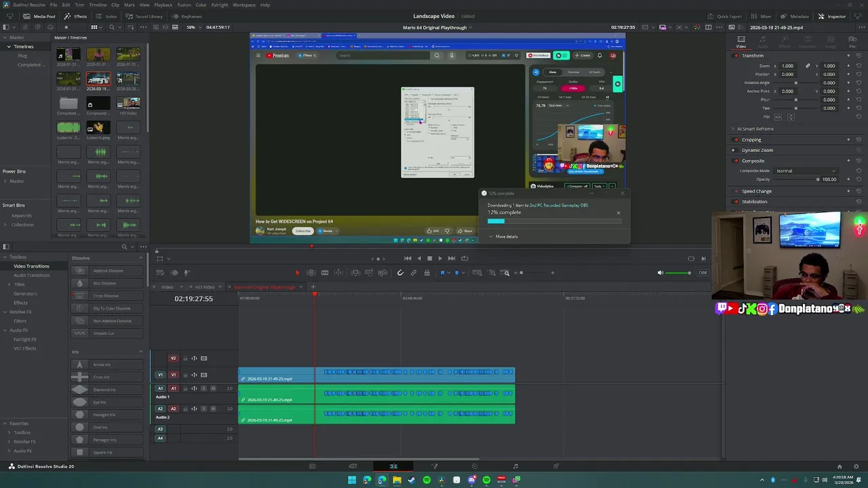Add a blue flag to clip
868x488 pixels.
442,272
